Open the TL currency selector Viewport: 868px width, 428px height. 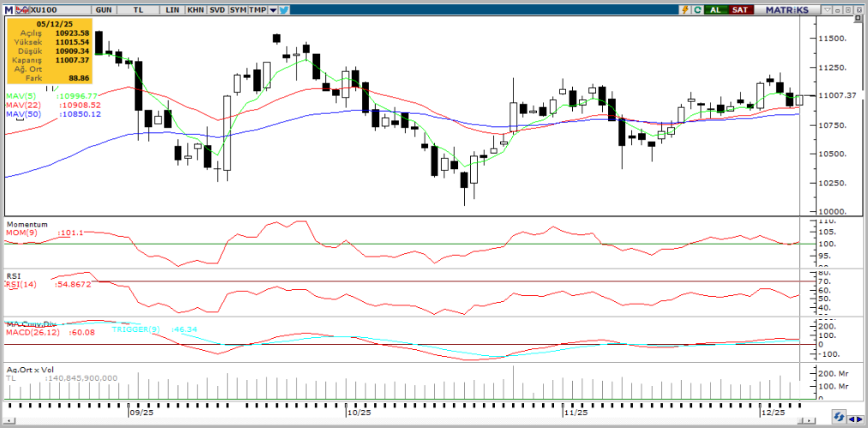[137, 9]
